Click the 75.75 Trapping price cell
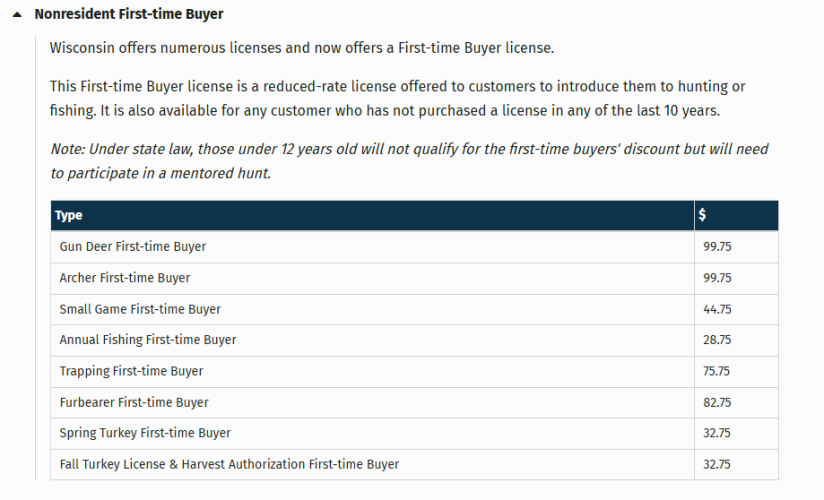The image size is (824, 500). coord(718,371)
